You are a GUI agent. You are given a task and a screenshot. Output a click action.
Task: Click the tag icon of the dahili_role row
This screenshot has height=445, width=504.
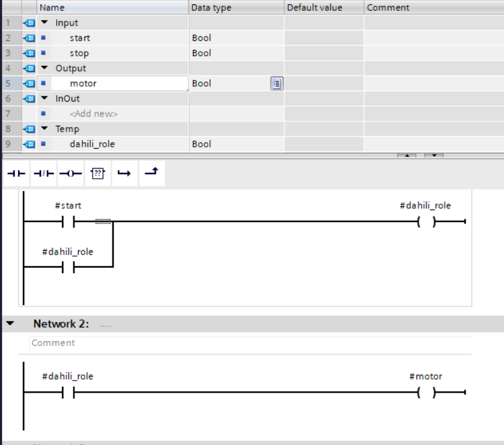(x=29, y=144)
